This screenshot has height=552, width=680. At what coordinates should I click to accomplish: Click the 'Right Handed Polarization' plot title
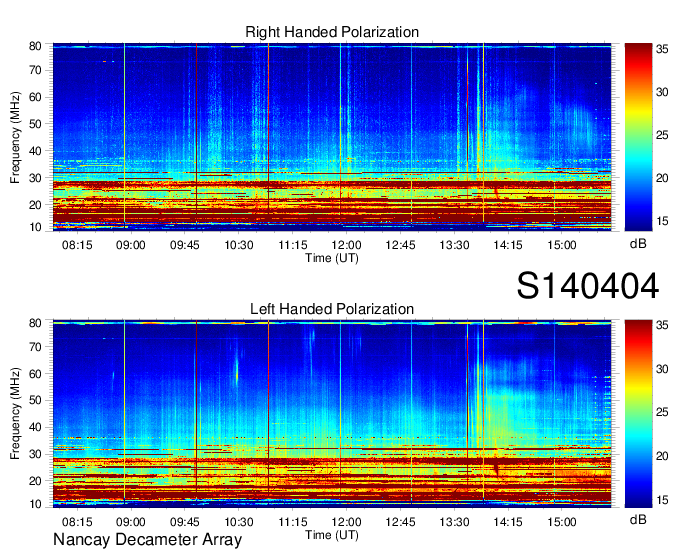(x=332, y=32)
